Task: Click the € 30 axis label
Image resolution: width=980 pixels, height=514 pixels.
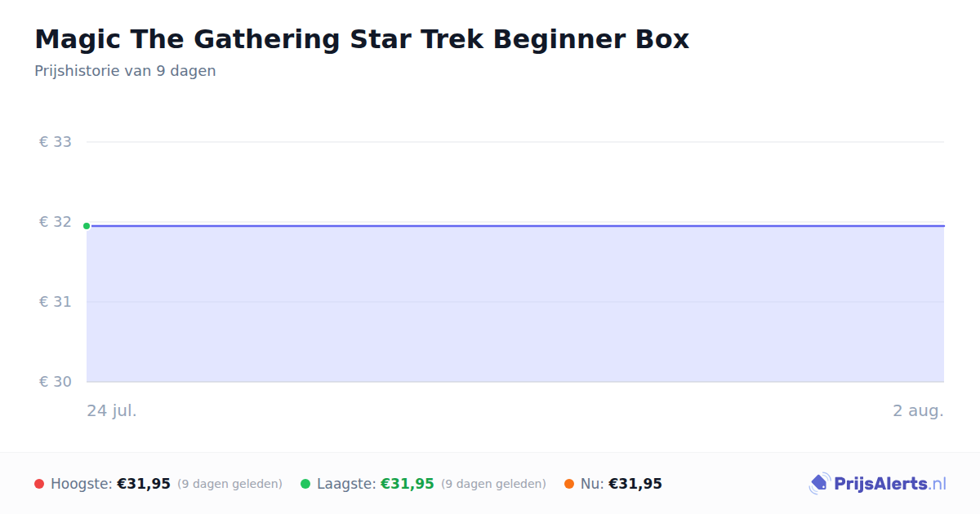Action: click(56, 382)
